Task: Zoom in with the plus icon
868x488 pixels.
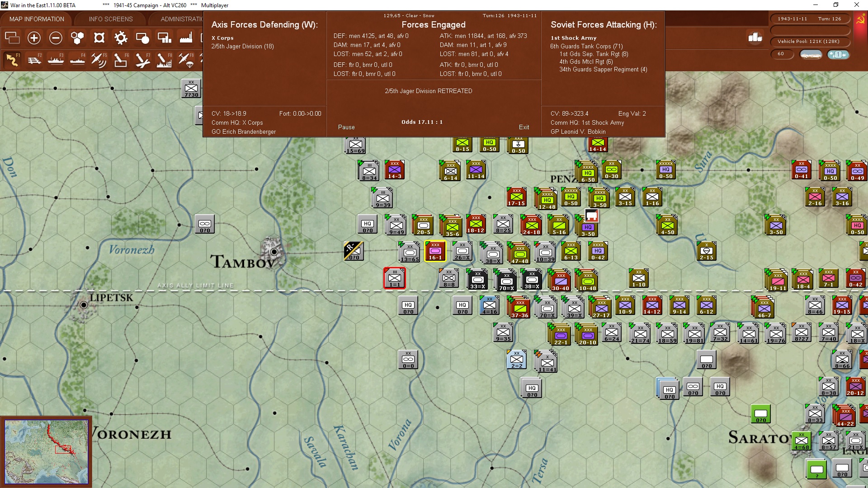Action: [x=34, y=38]
